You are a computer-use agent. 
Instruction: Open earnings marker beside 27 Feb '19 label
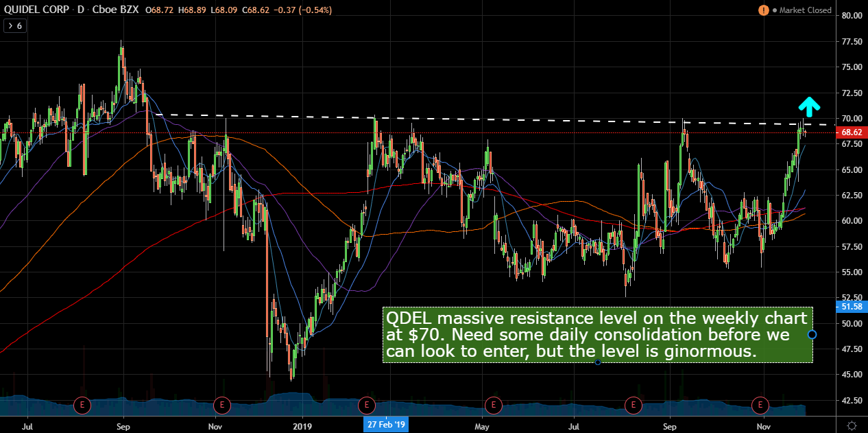[367, 405]
